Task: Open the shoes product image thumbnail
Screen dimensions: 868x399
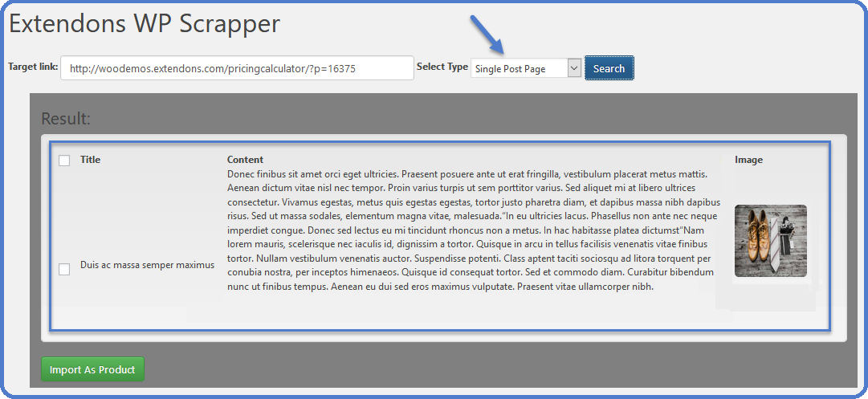Action: coord(770,241)
